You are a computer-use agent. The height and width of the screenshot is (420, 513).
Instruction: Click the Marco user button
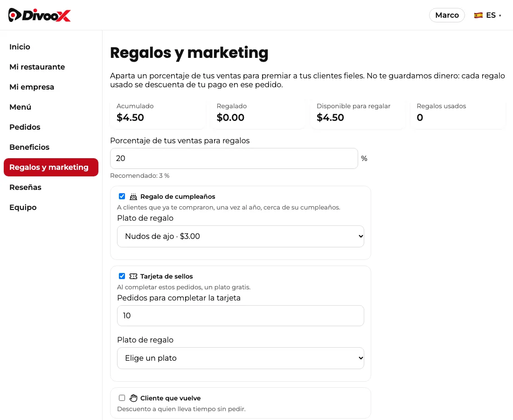point(447,15)
